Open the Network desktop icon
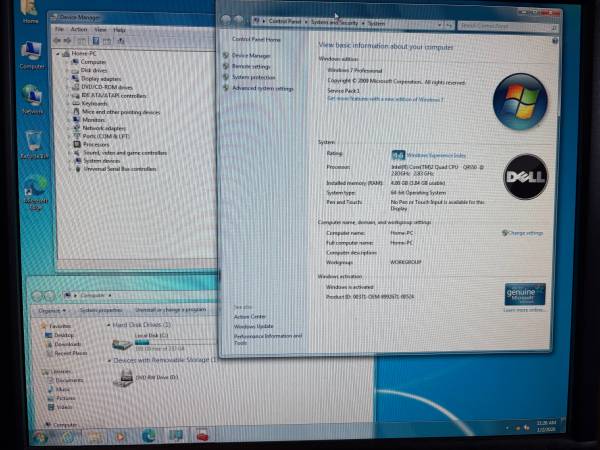Screen dimensions: 600x450 click(32, 96)
